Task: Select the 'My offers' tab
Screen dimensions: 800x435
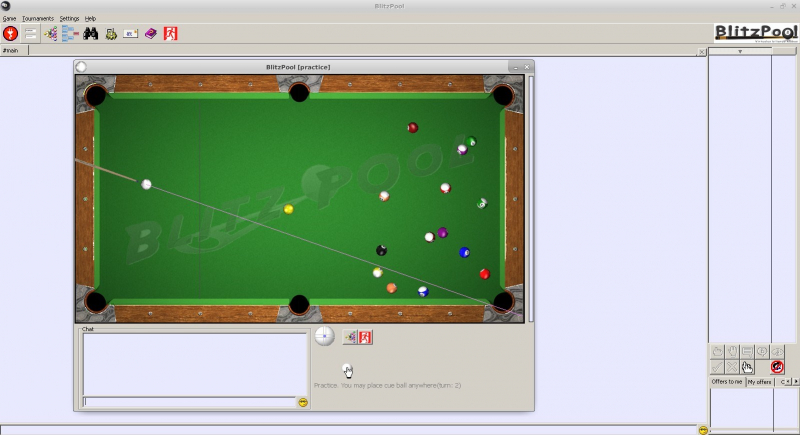Action: pyautogui.click(x=760, y=381)
